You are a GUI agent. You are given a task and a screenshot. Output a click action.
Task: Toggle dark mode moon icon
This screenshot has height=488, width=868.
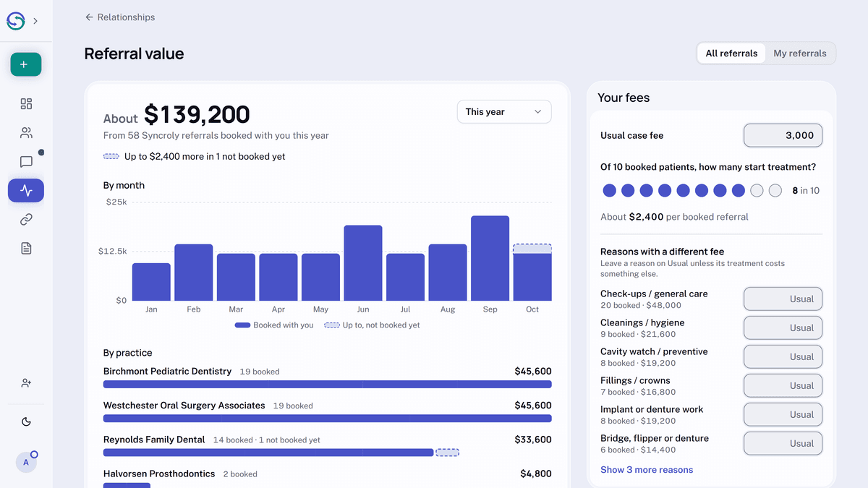tap(26, 422)
